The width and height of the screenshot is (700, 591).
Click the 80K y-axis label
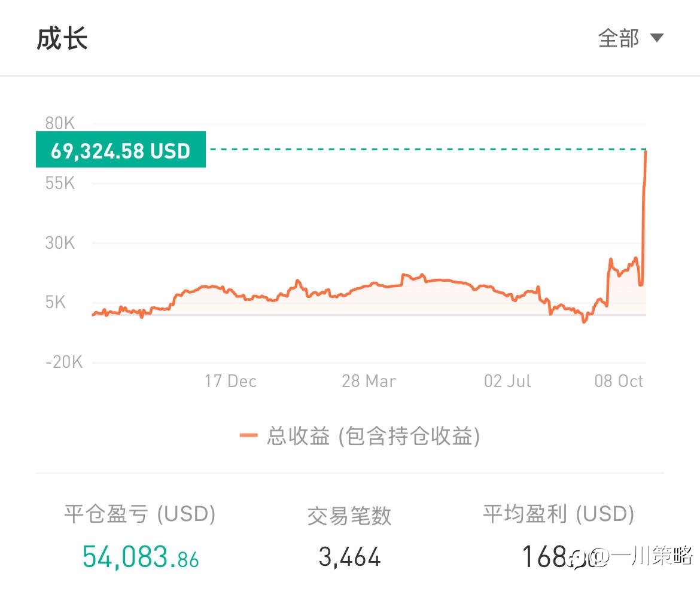click(x=60, y=123)
